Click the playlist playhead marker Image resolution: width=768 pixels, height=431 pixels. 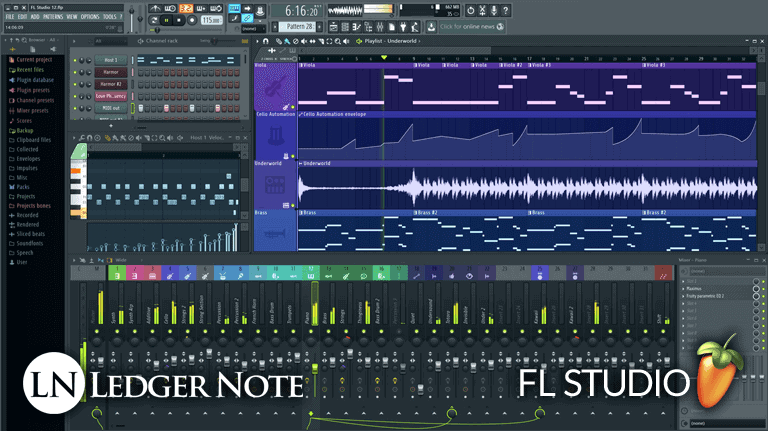(384, 58)
